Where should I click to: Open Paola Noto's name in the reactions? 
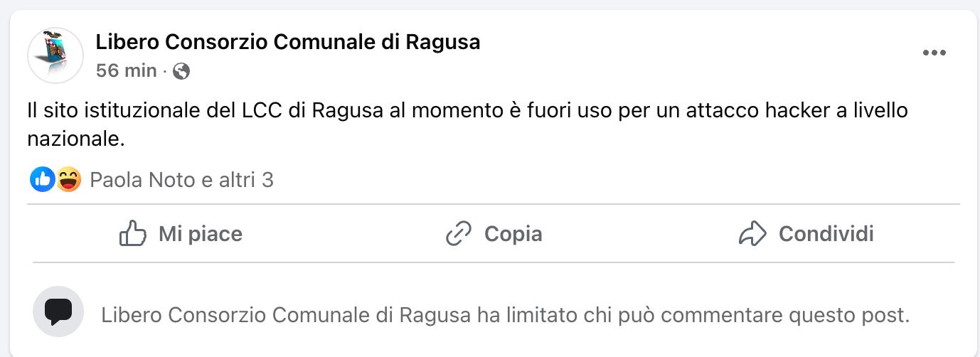click(142, 180)
